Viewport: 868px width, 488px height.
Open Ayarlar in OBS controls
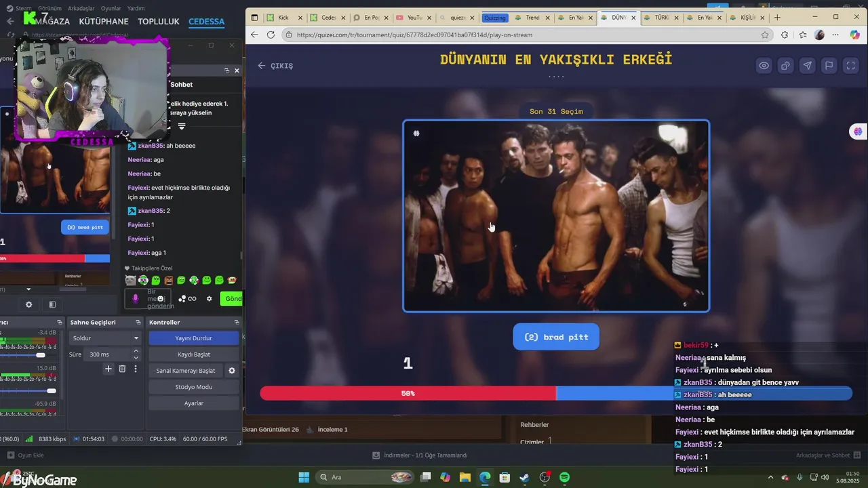[193, 403]
